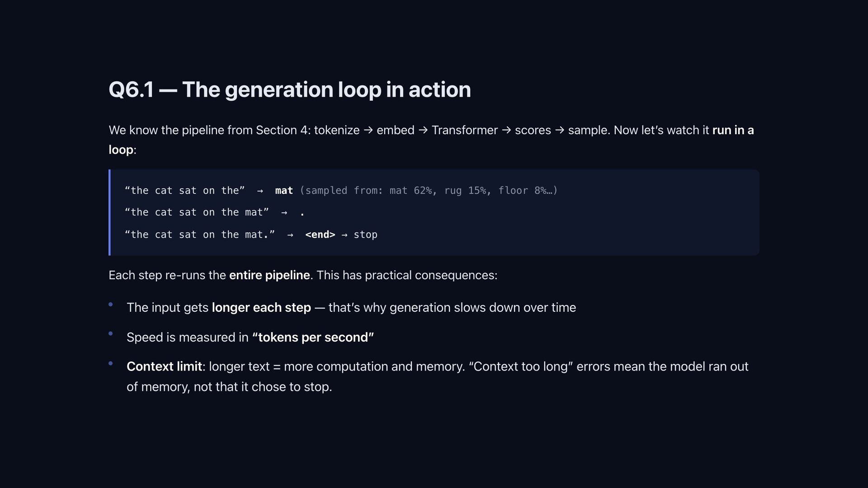Click the word 'stop' in the code block
868x488 pixels.
pos(365,235)
